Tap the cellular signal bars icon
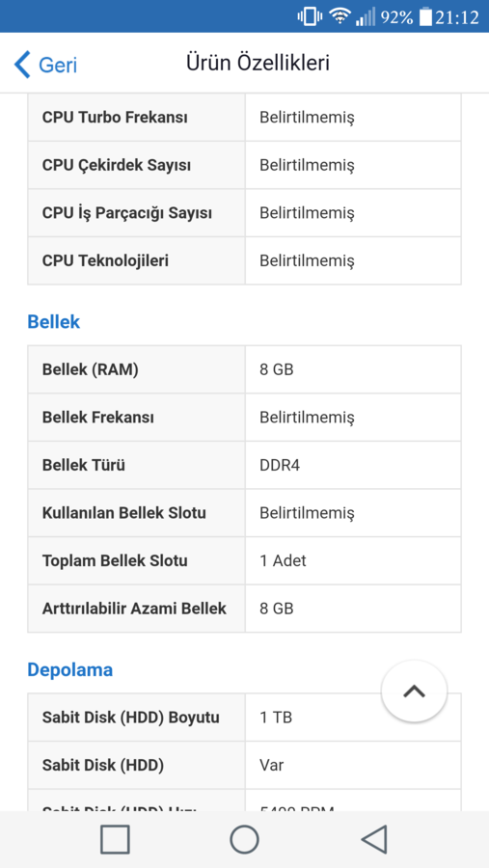 tap(366, 16)
